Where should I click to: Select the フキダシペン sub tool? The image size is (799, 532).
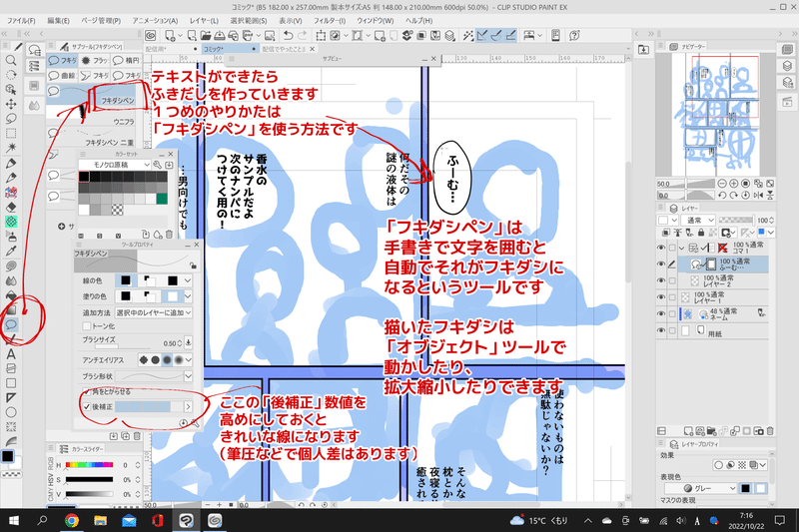click(x=92, y=96)
